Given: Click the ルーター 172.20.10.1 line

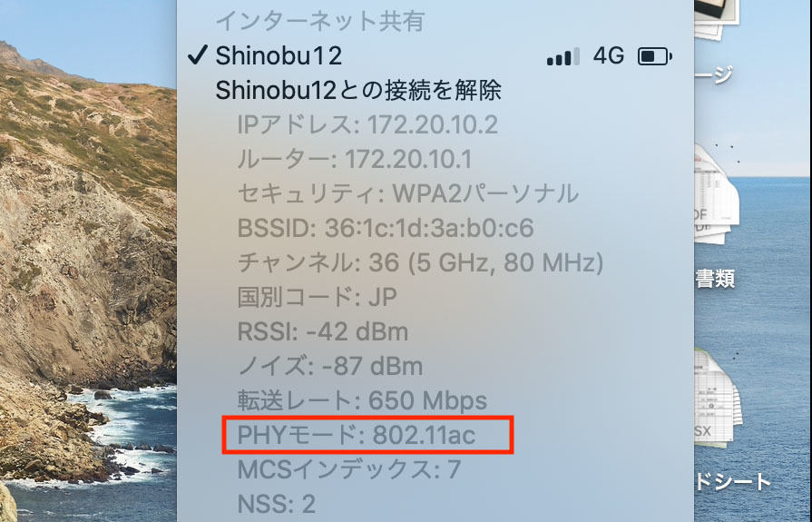Looking at the screenshot, I should pos(355,159).
